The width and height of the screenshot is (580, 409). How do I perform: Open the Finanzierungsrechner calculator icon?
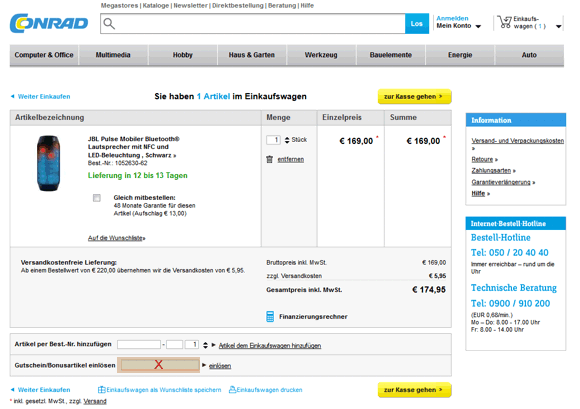tap(270, 317)
